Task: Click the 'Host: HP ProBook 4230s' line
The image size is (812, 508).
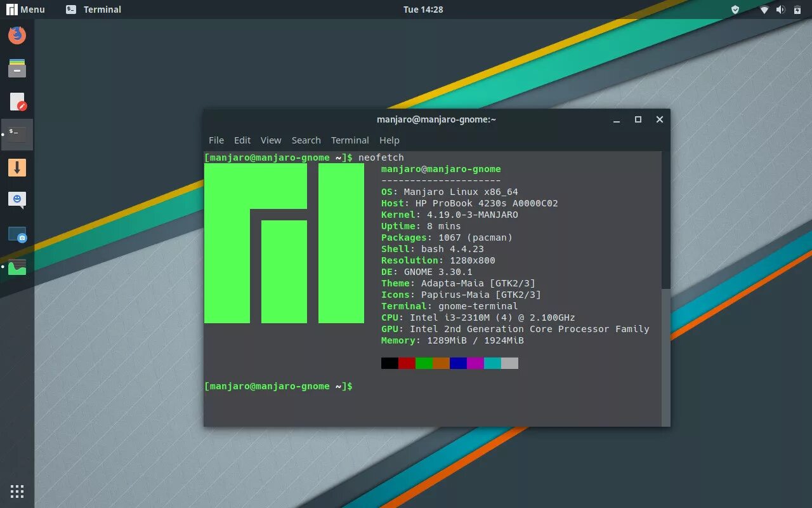Action: 469,203
